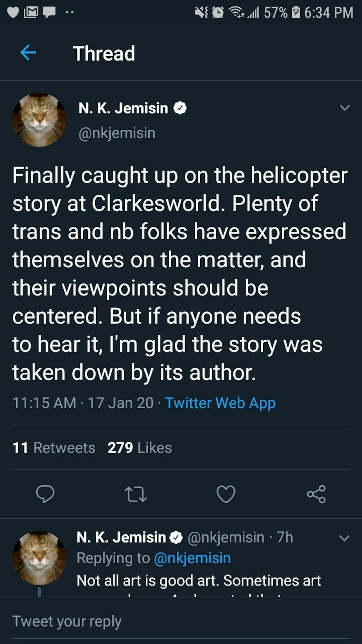
Task: Tap the mail notification icon in status bar
Action: coord(31,13)
